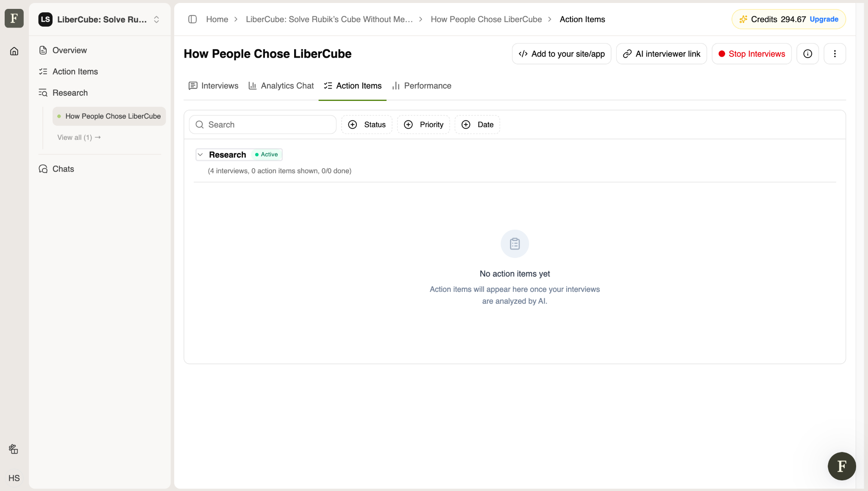Click the interviews summary count text
Image resolution: width=868 pixels, height=491 pixels.
click(279, 171)
